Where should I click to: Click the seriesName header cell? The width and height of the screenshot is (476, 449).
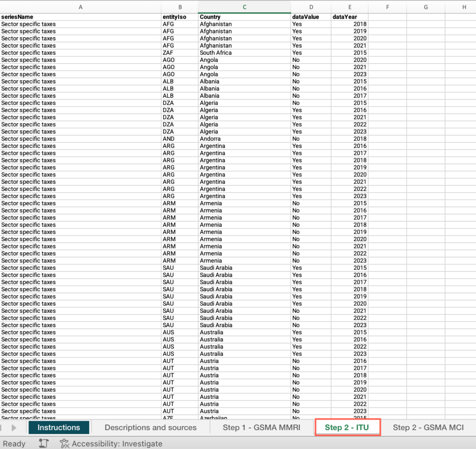[80, 17]
